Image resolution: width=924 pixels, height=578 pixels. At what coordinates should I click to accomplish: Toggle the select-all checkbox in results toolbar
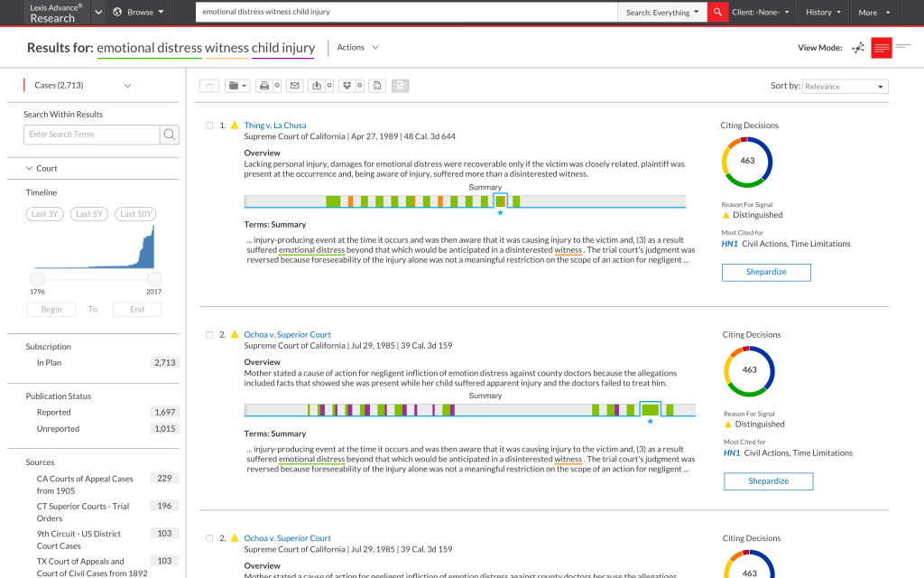(208, 86)
